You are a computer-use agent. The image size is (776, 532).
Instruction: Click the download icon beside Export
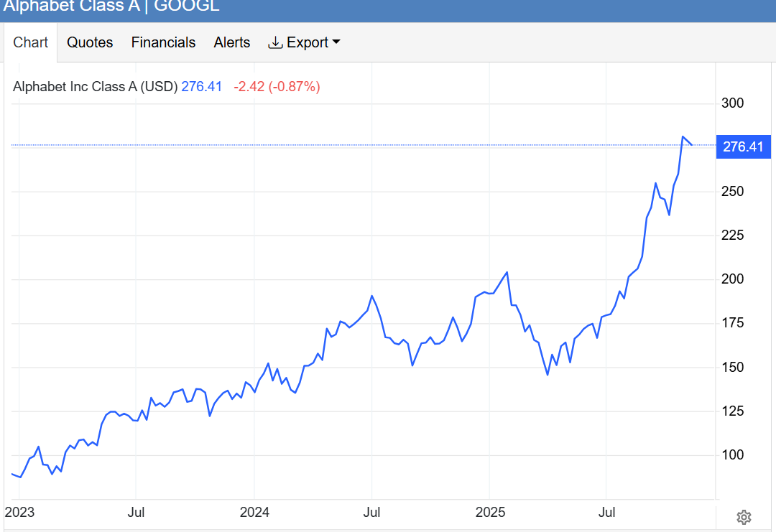click(275, 42)
